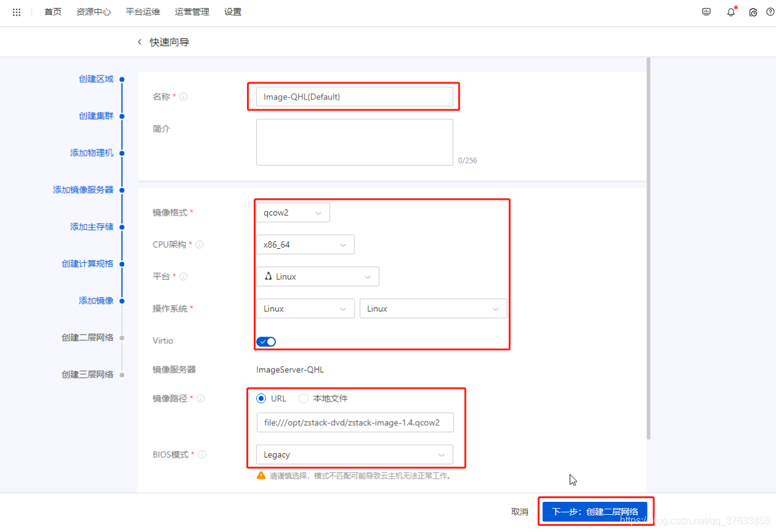Image resolution: width=776 pixels, height=532 pixels.
Task: Open the 设置 menu
Action: pyautogui.click(x=233, y=12)
